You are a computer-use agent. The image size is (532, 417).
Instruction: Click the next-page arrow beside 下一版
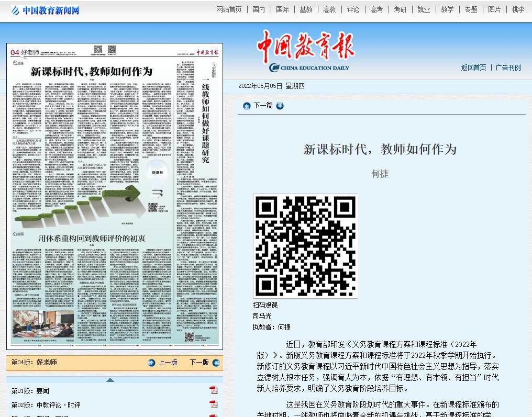tap(216, 363)
